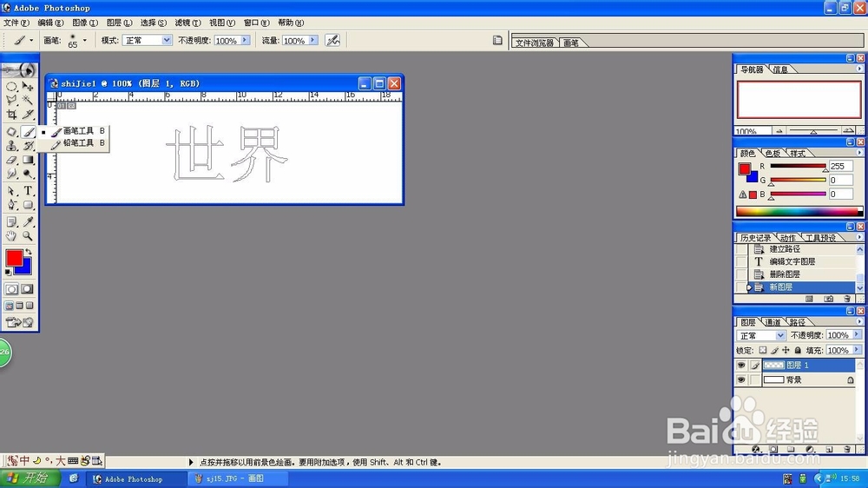Toggle lock position checkbox
Screen dimensions: 868x488
(786, 350)
